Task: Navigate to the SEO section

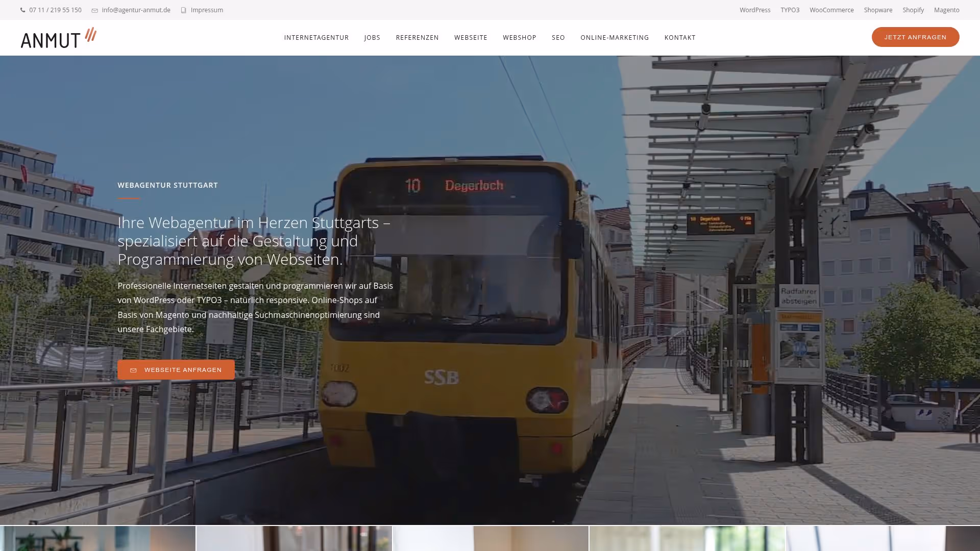Action: coord(558,38)
